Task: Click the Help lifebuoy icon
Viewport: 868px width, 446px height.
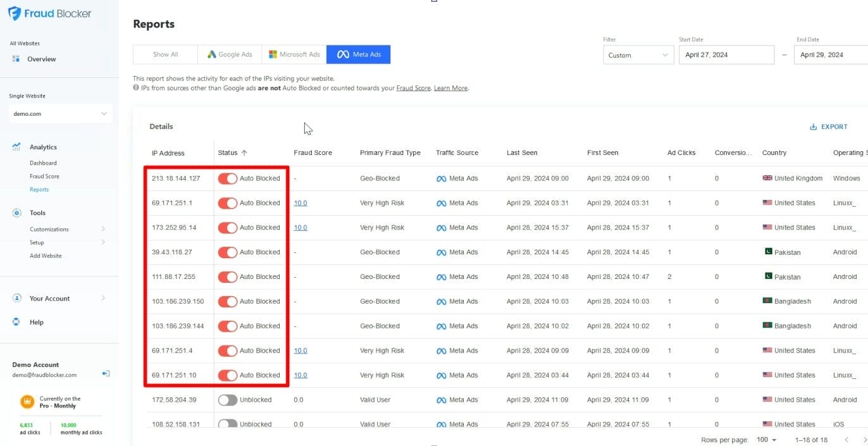Action: coord(16,322)
